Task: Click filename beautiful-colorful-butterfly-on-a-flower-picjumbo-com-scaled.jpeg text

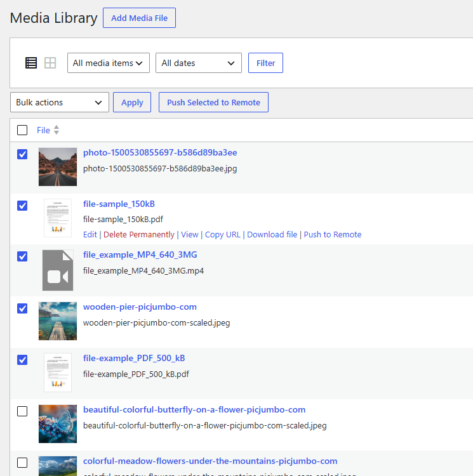Action: (205, 426)
